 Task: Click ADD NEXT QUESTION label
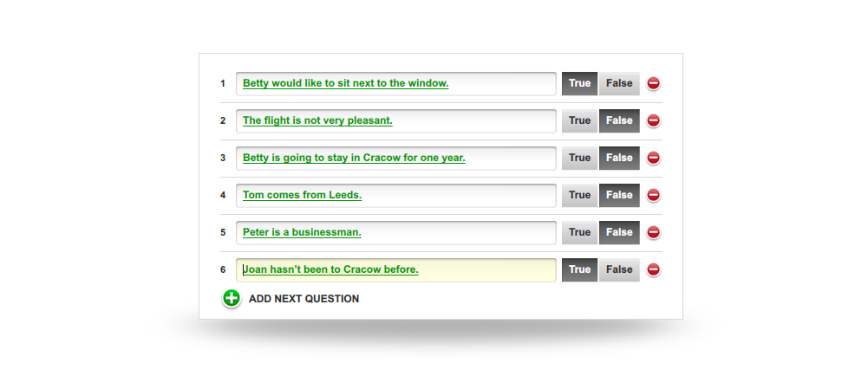(x=303, y=299)
